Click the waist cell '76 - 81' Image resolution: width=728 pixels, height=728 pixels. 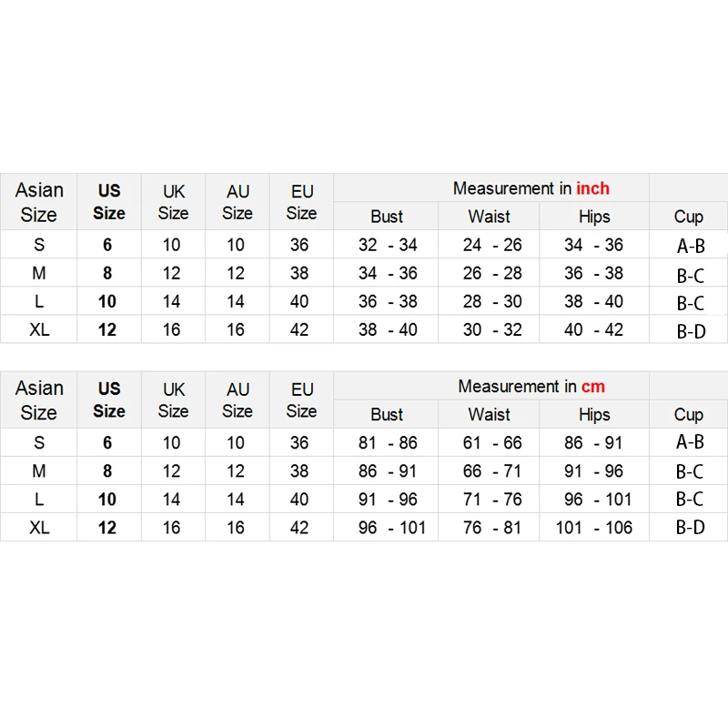coord(491,528)
